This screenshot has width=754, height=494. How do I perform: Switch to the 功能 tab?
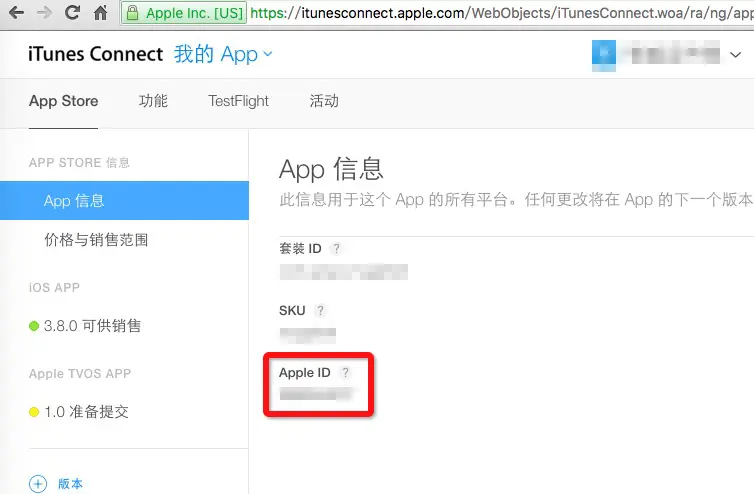[x=153, y=101]
